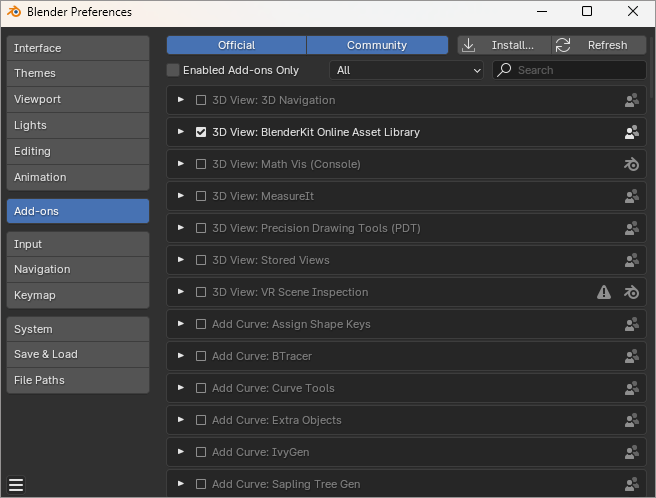Screen dimensions: 656x498
Task: Click the warning triangle on VR Scene Inspection
Action: point(604,292)
